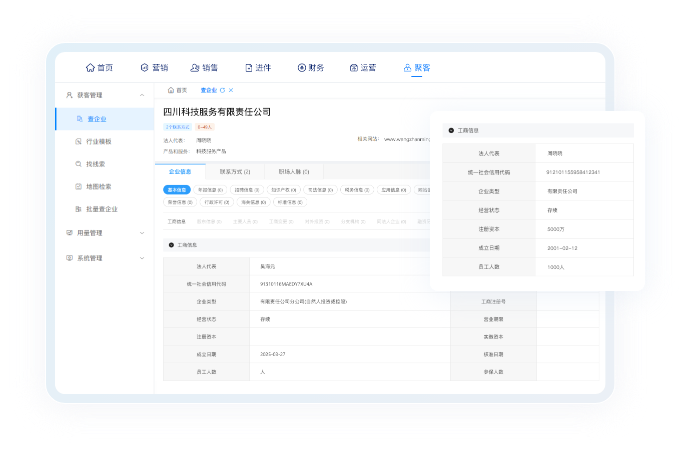Expand the 系统管理 sidebar section
This screenshot has width=690, height=452.
pos(142,258)
